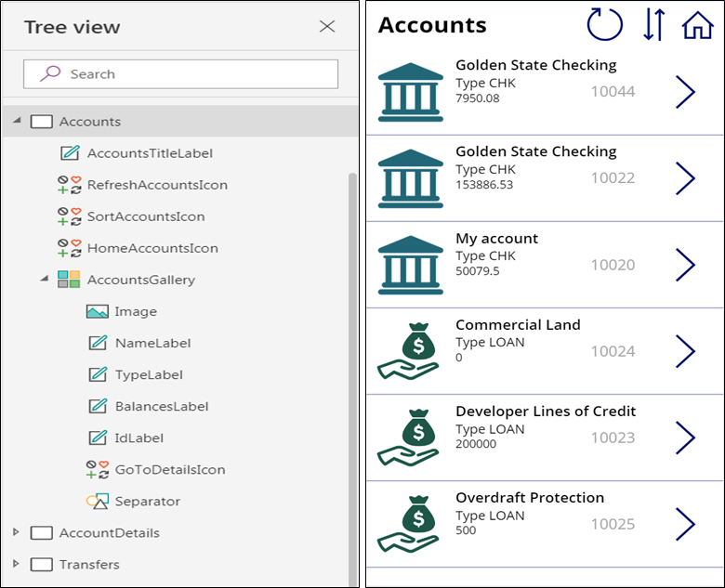Close the Tree view panel
The image size is (725, 588).
pos(327,26)
